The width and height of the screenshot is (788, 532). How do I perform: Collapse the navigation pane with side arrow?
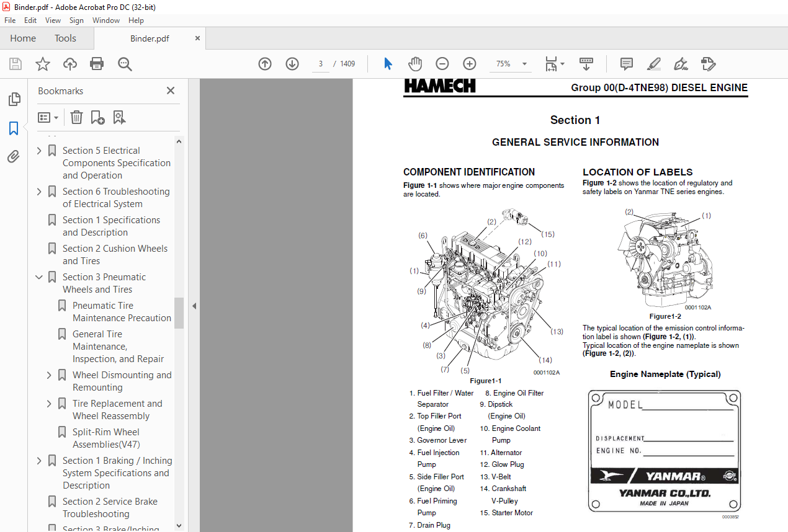(194, 306)
